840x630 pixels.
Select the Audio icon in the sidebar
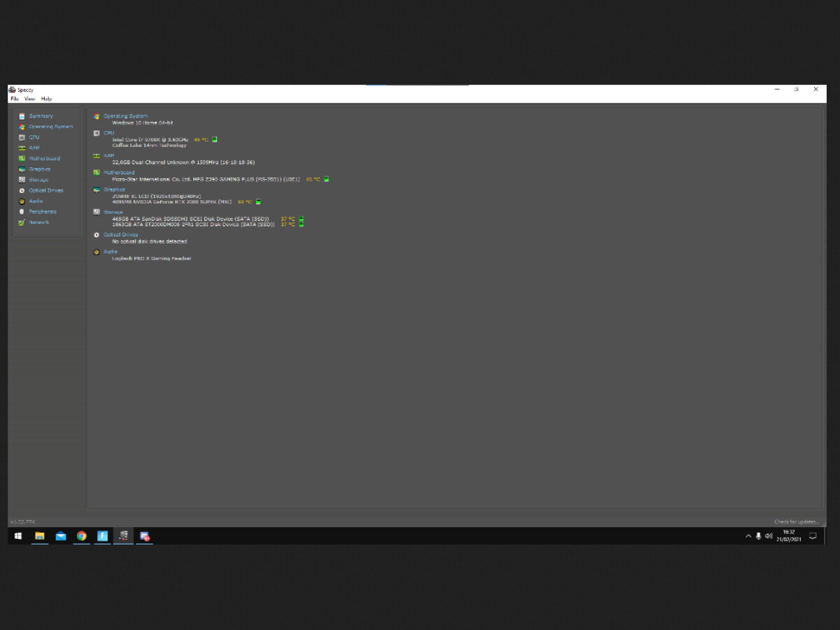pos(22,201)
